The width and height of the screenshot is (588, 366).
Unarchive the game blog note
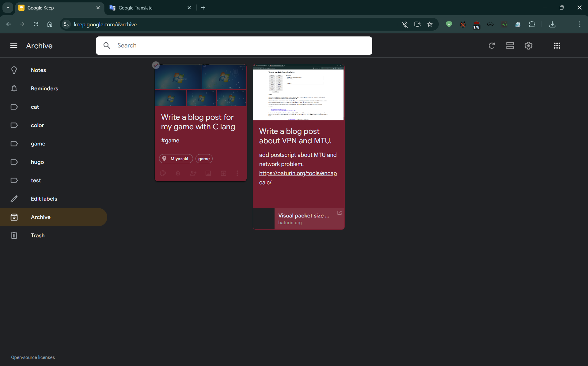[x=223, y=173]
